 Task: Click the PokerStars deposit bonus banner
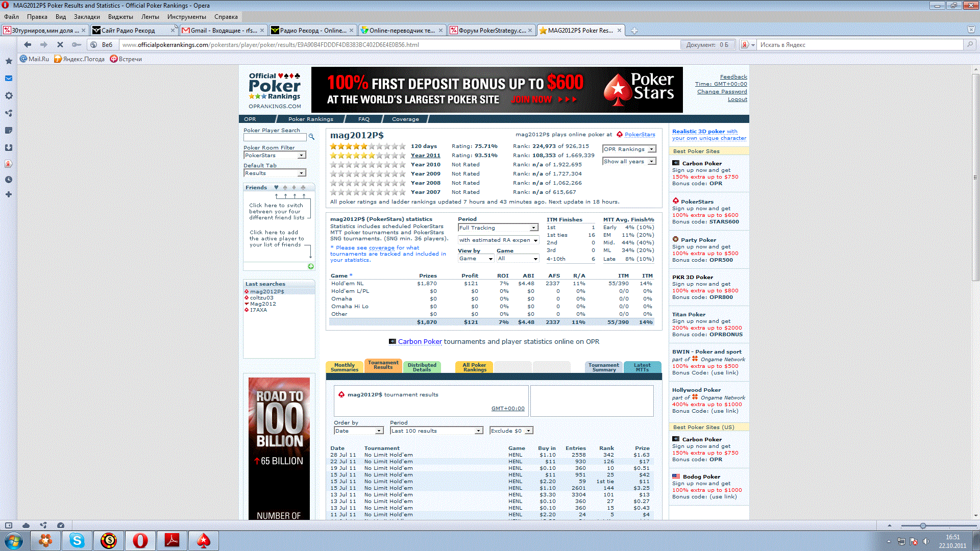[x=497, y=90]
